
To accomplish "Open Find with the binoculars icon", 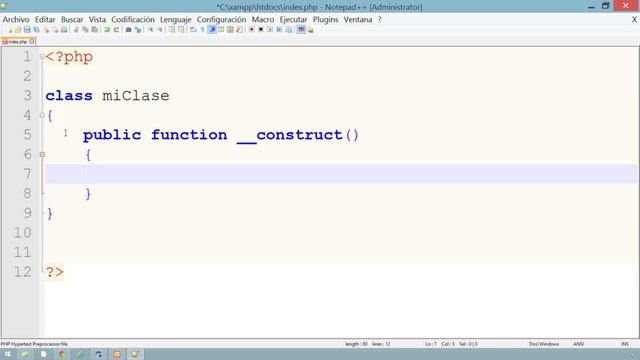I will point(128,30).
